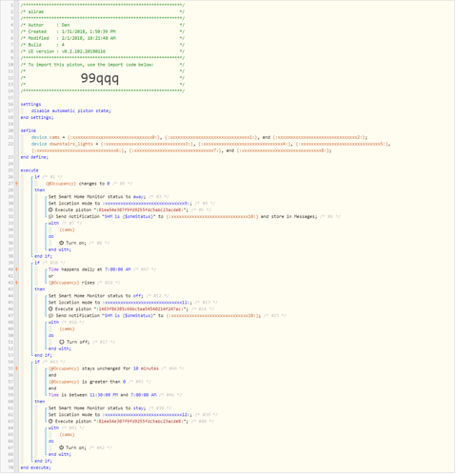The width and height of the screenshot is (457, 476).
Task: Click '{cams}' on line 34
Action: [67, 230]
